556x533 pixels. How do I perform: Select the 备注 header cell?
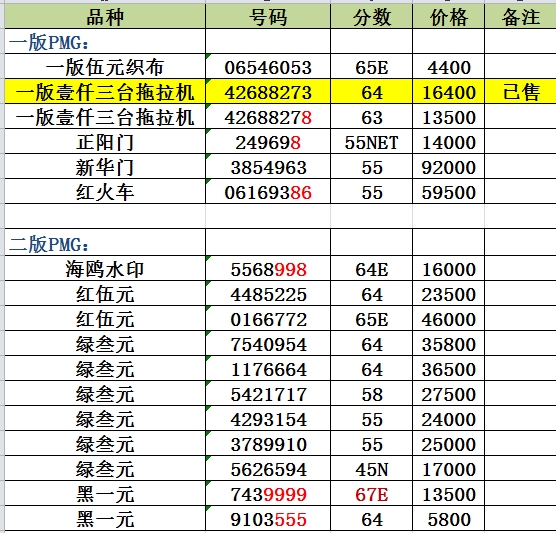point(520,17)
